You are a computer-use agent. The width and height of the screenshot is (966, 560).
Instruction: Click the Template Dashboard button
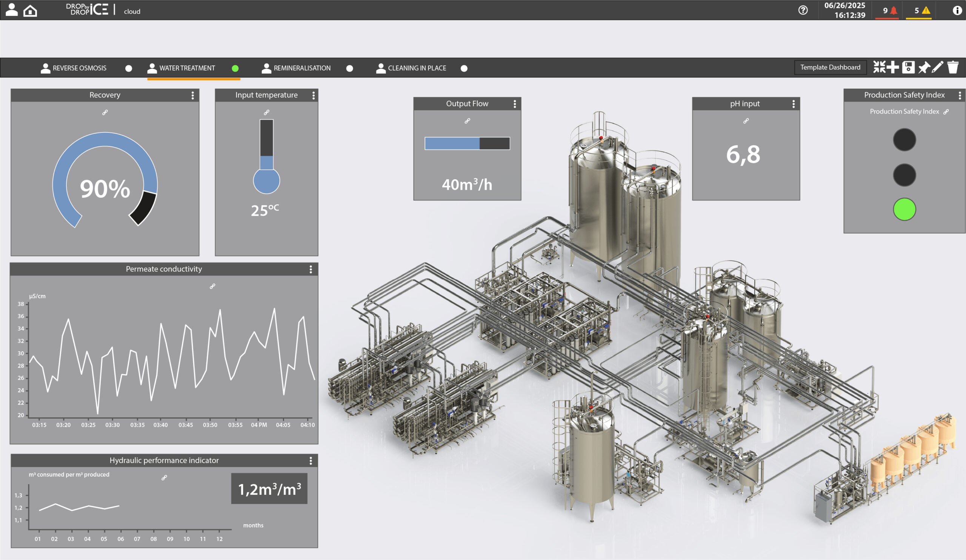830,68
